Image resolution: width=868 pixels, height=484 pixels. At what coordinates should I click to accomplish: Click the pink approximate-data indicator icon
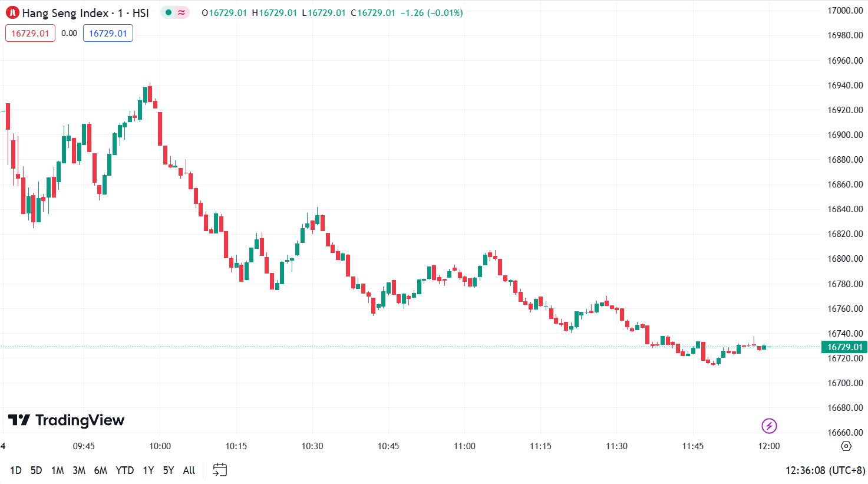[181, 12]
